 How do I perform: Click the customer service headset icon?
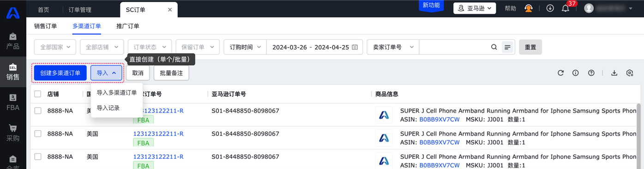pos(529,8)
